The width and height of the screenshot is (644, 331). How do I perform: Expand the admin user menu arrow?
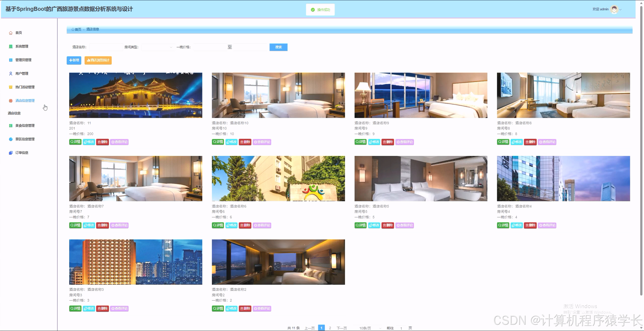pos(621,10)
